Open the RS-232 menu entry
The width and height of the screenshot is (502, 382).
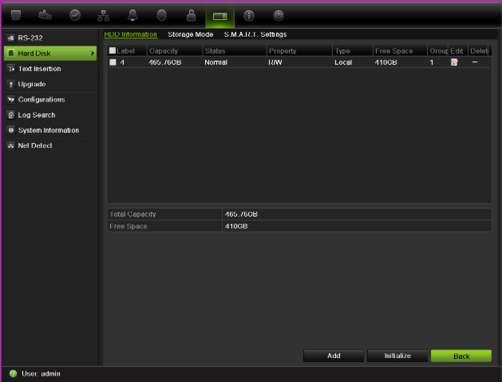50,38
